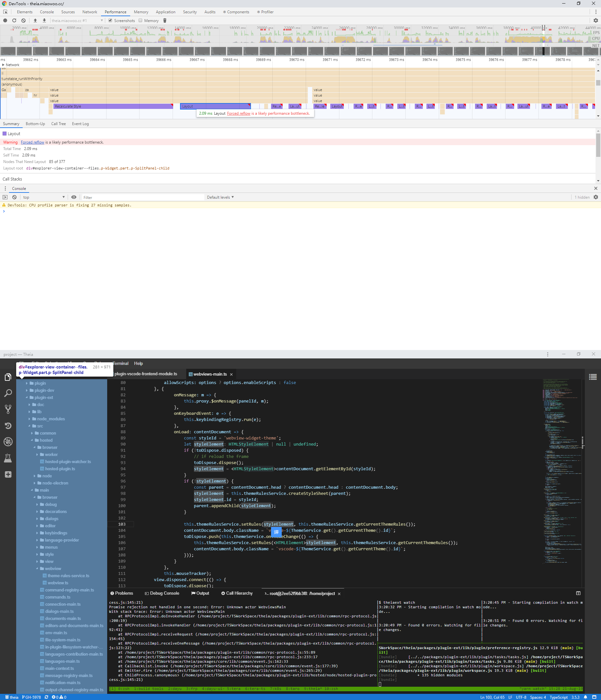Click the explorer-view-container layout root link
Viewport: 601px width, 700px height.
click(x=98, y=168)
